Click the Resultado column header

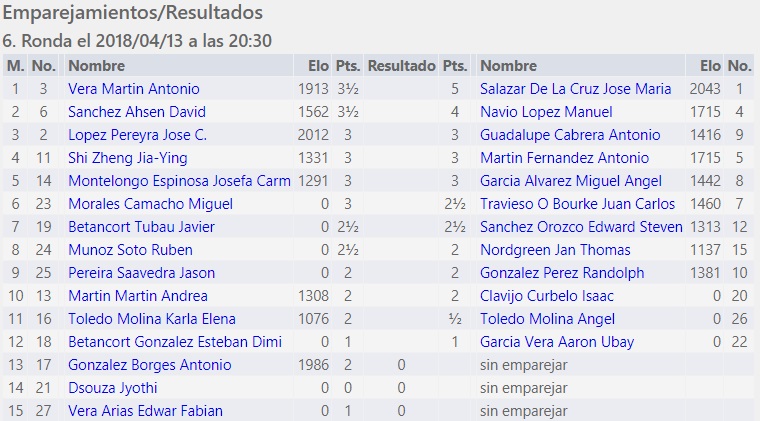(x=401, y=66)
